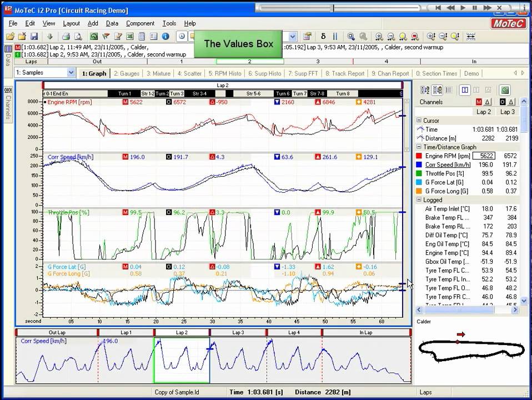This screenshot has width=532, height=400.
Task: Close the log file using the folder-X icon
Action: [x=22, y=36]
